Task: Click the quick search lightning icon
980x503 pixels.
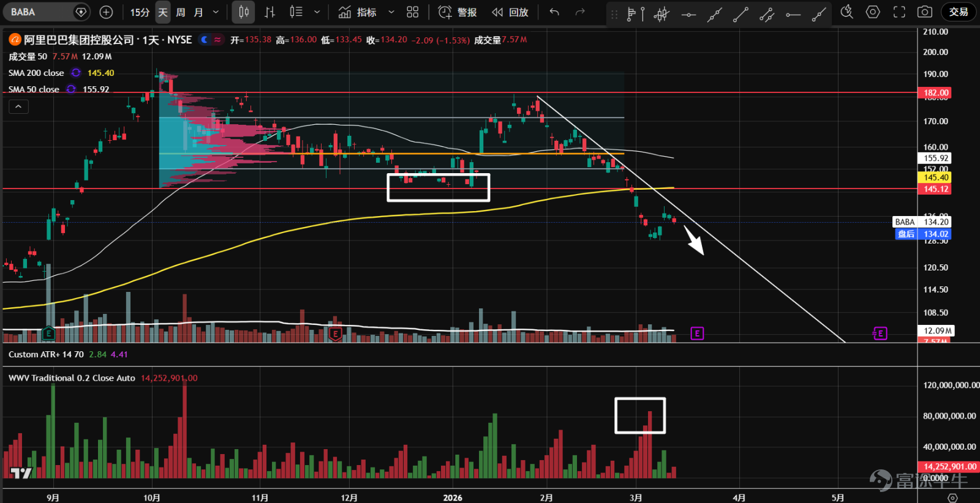Action: pos(847,12)
